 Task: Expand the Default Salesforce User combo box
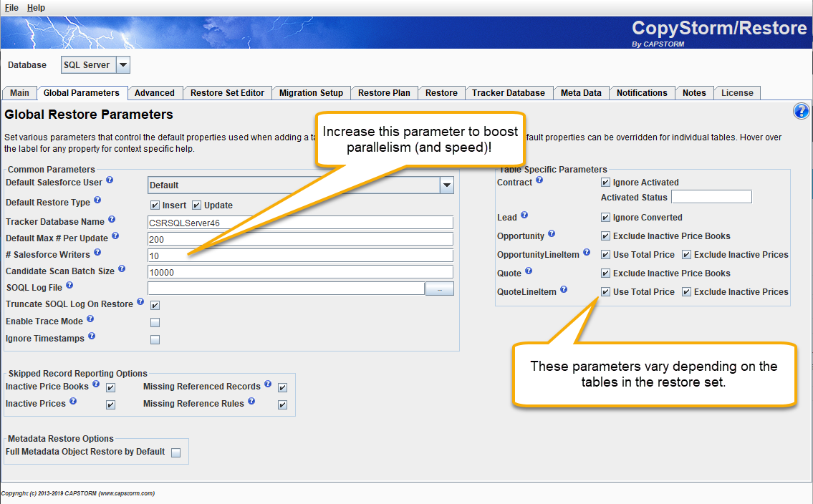point(447,185)
